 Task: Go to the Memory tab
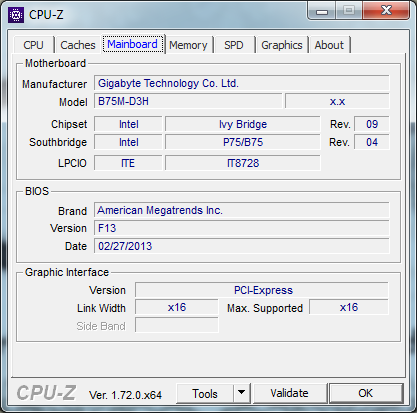pyautogui.click(x=188, y=45)
